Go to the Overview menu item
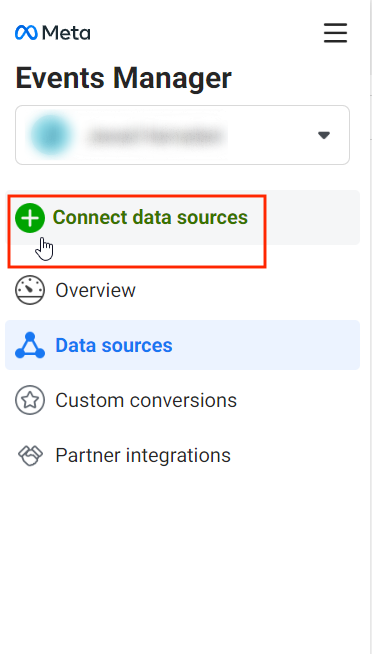This screenshot has width=372, height=654. pyautogui.click(x=182, y=290)
